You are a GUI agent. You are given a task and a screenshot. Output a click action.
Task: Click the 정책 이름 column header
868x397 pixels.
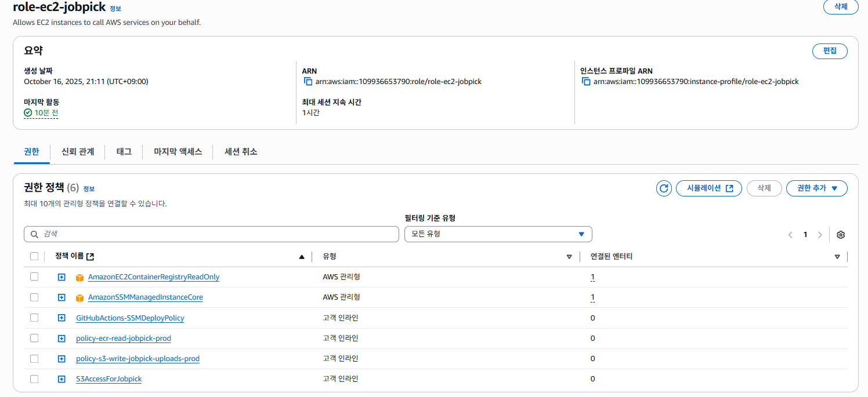[69, 256]
